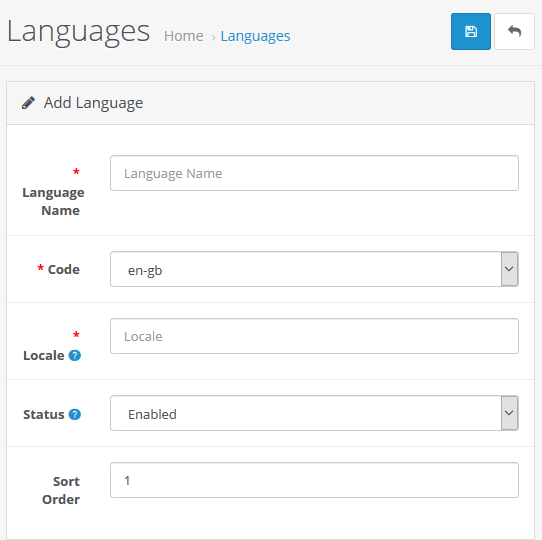Click the Code field label
The width and height of the screenshot is (542, 540).
(x=64, y=269)
